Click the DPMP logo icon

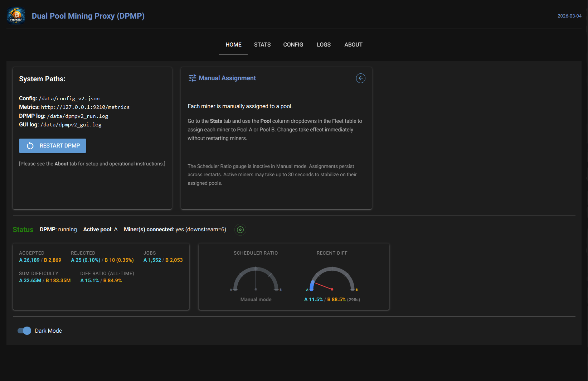tap(16, 16)
